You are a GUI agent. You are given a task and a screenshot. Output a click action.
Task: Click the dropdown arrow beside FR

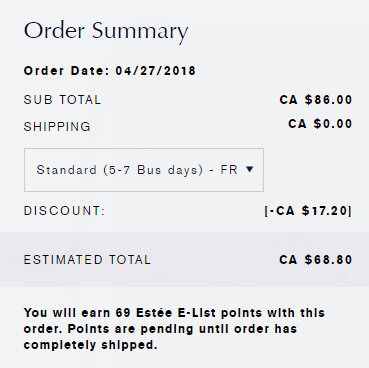pos(249,169)
